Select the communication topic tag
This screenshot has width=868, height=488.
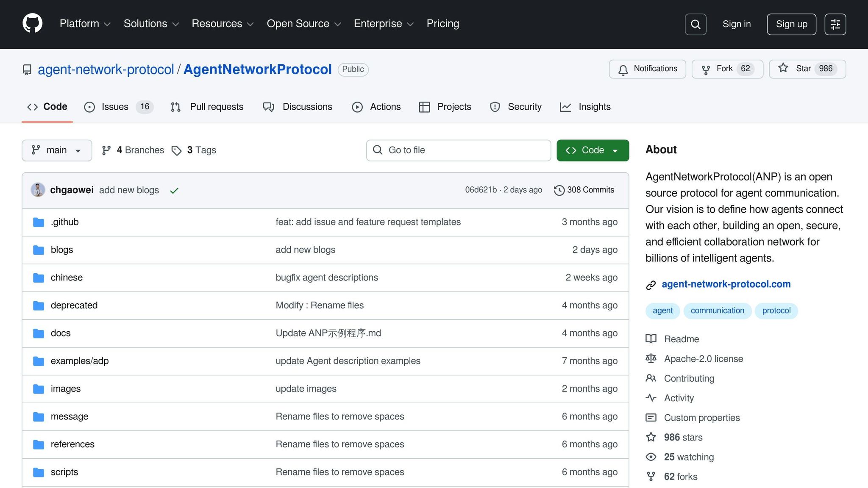point(717,311)
